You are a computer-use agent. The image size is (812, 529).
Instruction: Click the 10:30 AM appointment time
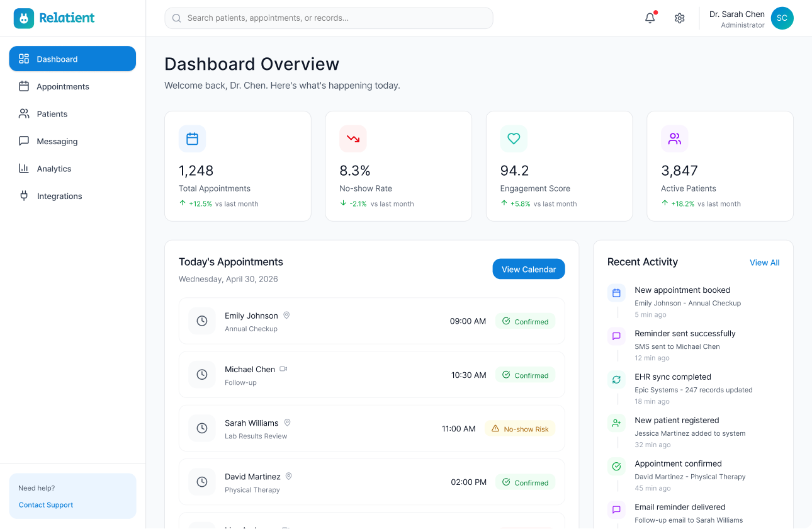click(468, 375)
